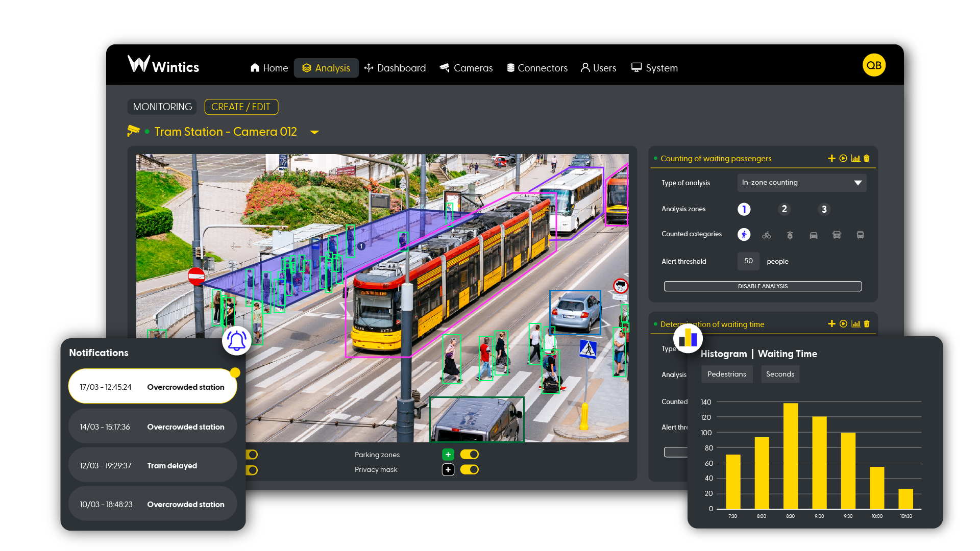Viewport: 980px width, 551px height.
Task: Delete the Counting of waiting passengers analysis
Action: pyautogui.click(x=867, y=159)
